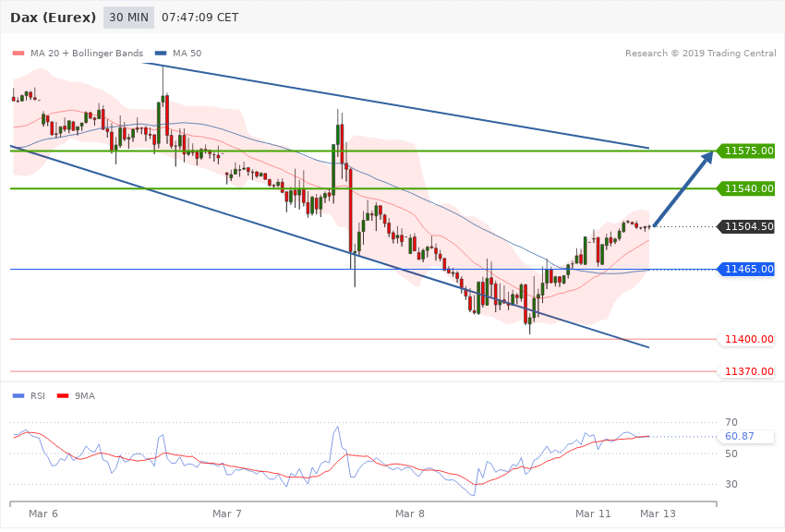785x532 pixels.
Task: Click the Mar 8 date axis label
Action: pyautogui.click(x=409, y=514)
